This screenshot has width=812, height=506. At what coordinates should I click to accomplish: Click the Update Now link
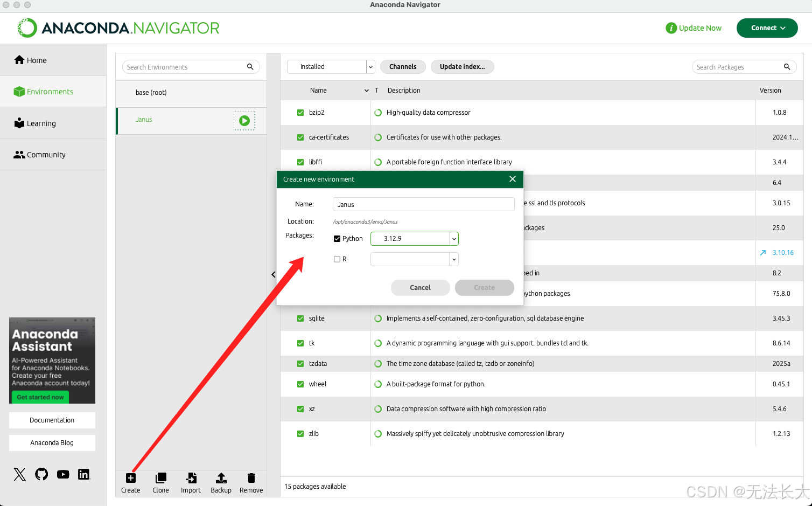[700, 28]
